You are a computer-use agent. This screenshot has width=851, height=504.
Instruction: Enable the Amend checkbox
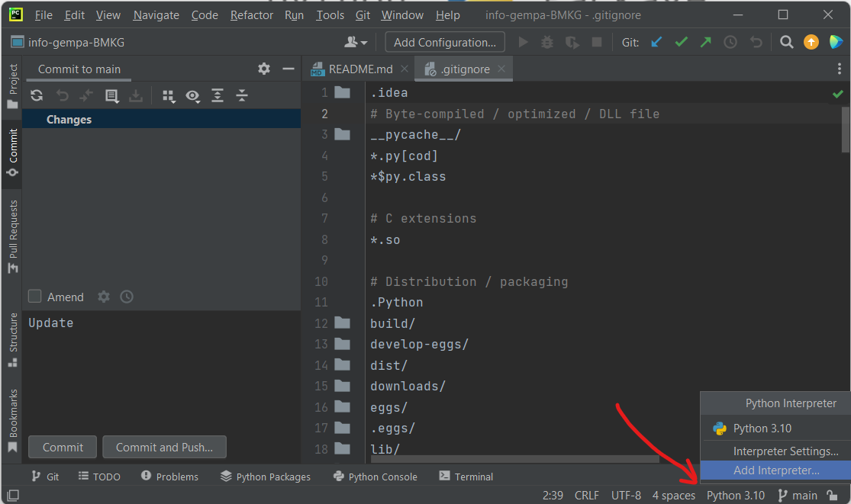click(x=34, y=297)
